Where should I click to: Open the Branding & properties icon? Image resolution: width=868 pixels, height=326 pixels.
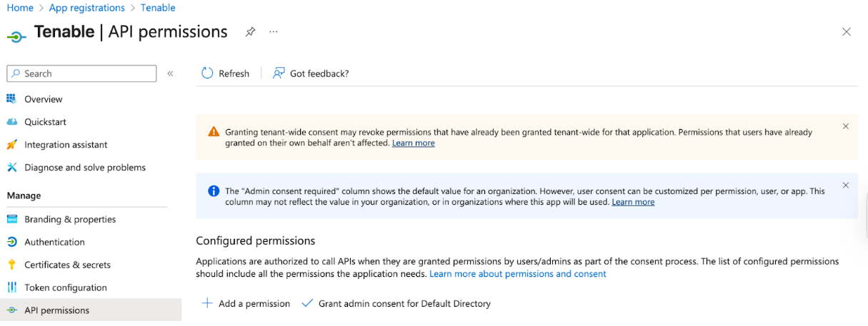click(11, 220)
